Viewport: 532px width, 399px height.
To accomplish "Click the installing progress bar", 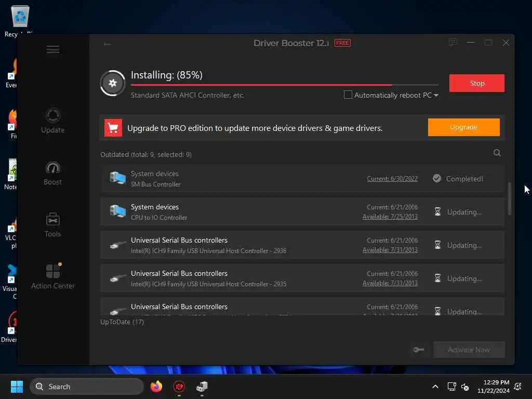I will point(284,85).
